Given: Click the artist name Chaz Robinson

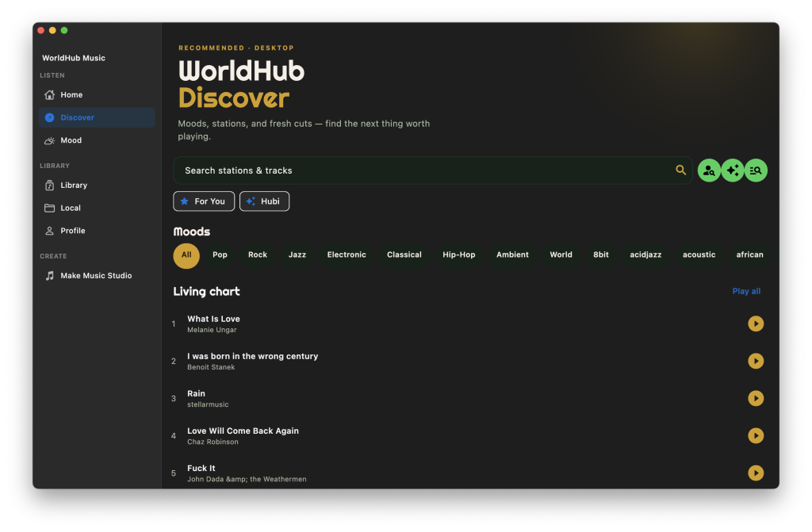Looking at the screenshot, I should pos(213,442).
